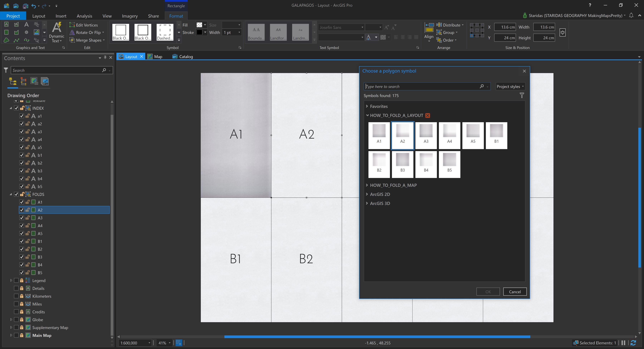Select the Dynamic Text tool

(x=57, y=32)
